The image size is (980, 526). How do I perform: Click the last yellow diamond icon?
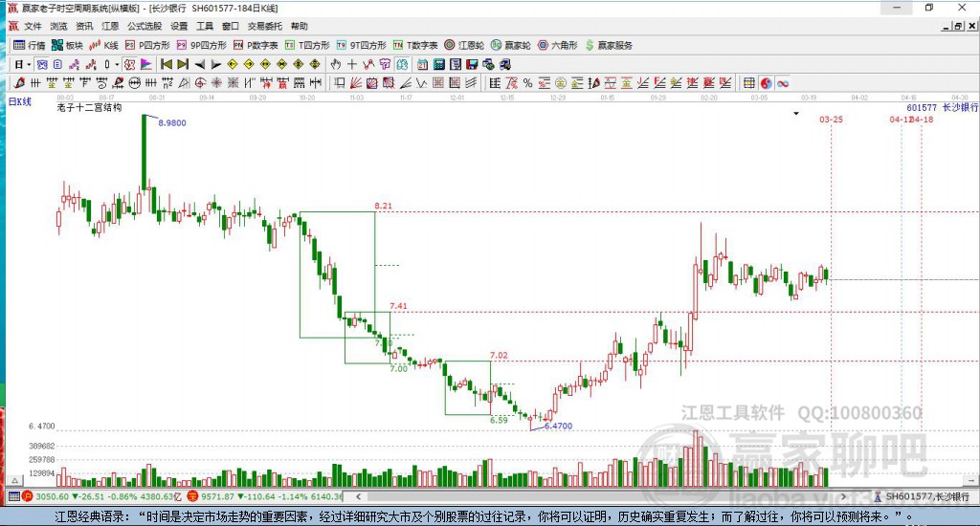[x=315, y=64]
